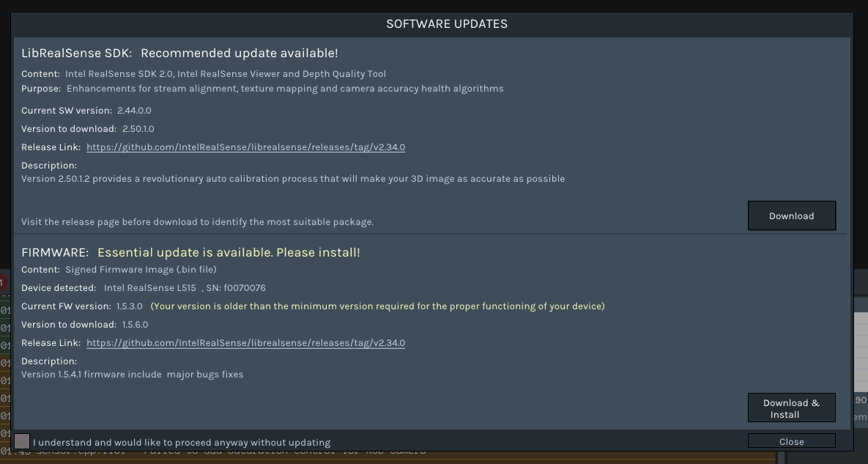Check 'proceed anyway without updating' checkbox
868x464 pixels.
[22, 441]
